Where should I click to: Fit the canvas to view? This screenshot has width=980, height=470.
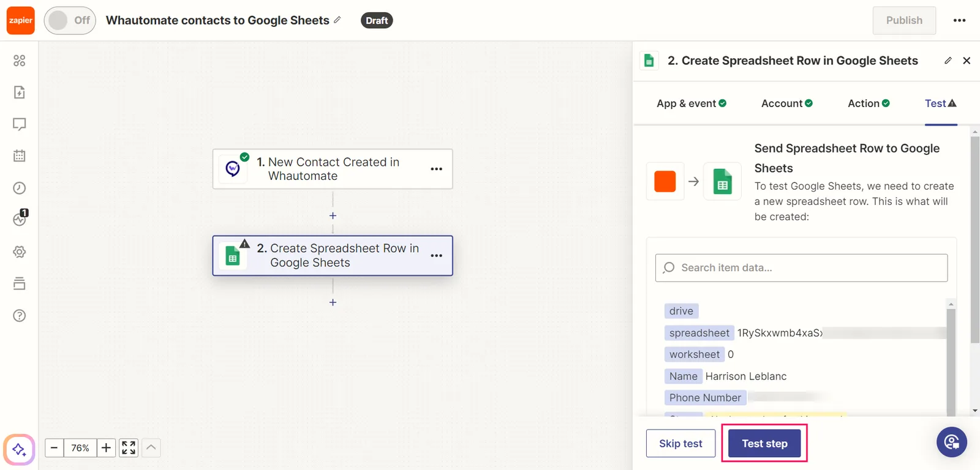pos(129,448)
